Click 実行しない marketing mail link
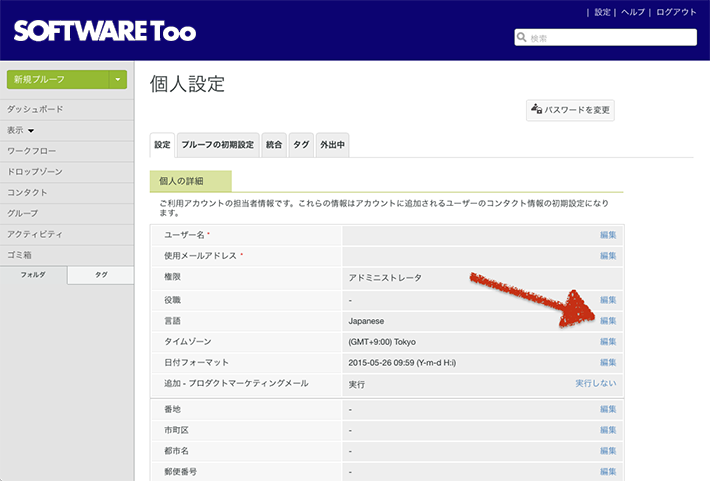This screenshot has width=710, height=481. coord(596,383)
